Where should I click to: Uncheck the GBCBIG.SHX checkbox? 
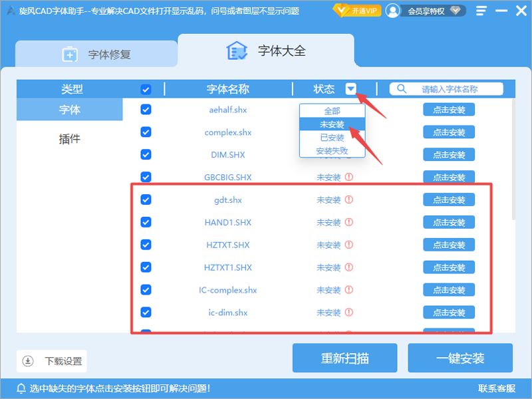point(146,177)
